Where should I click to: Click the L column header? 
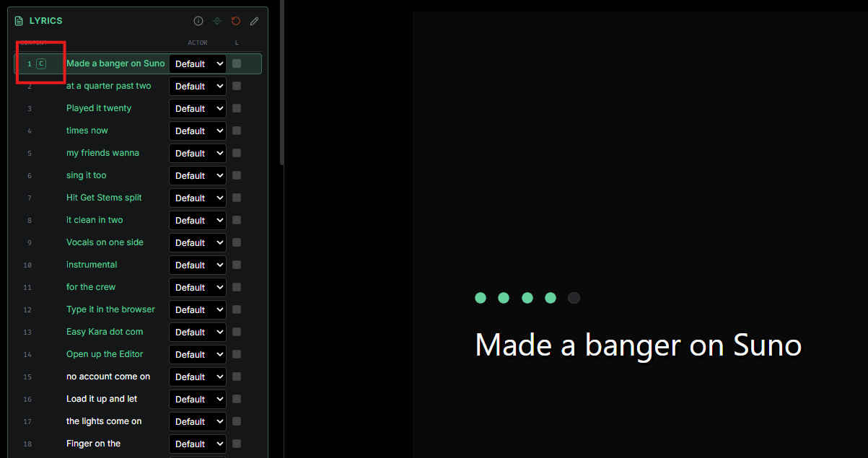coord(237,43)
